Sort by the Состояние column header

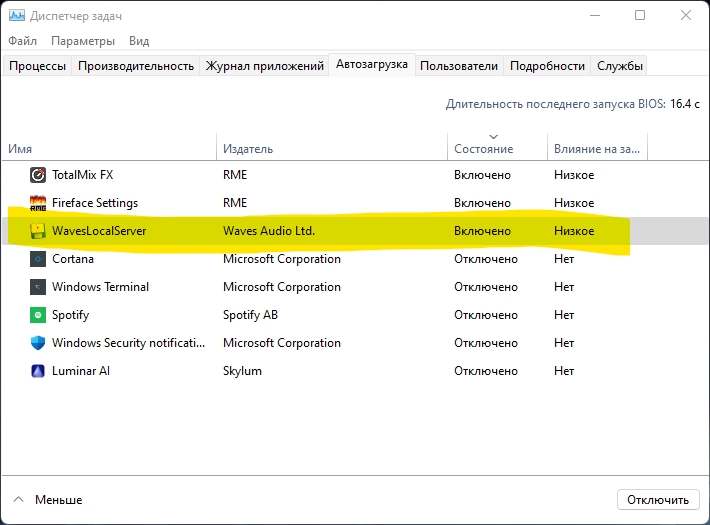click(x=498, y=147)
